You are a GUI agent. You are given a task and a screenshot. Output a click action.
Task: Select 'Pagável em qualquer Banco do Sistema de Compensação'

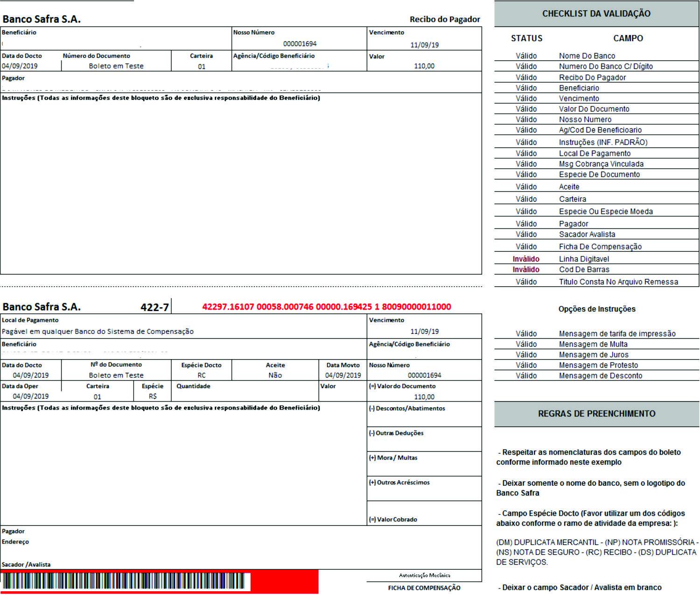98,332
